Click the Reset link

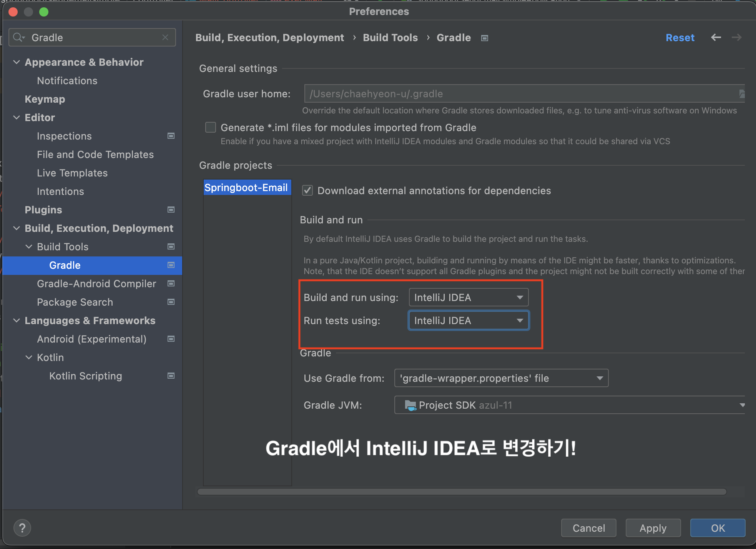680,37
